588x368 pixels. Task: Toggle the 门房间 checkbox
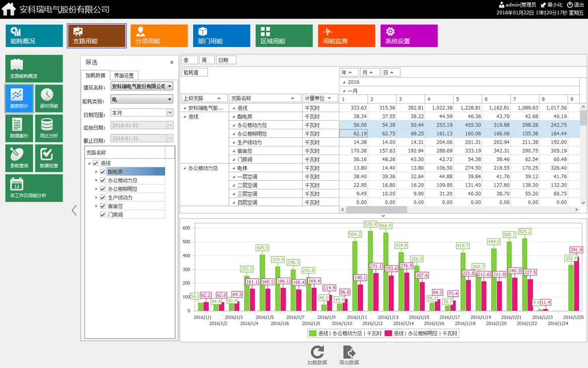click(103, 215)
